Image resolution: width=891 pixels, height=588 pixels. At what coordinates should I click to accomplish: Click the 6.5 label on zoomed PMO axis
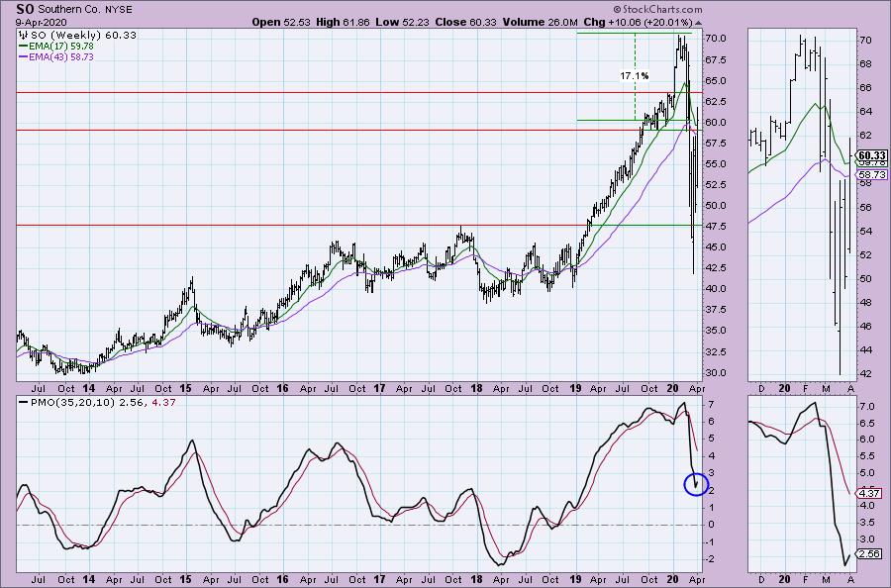click(x=867, y=424)
